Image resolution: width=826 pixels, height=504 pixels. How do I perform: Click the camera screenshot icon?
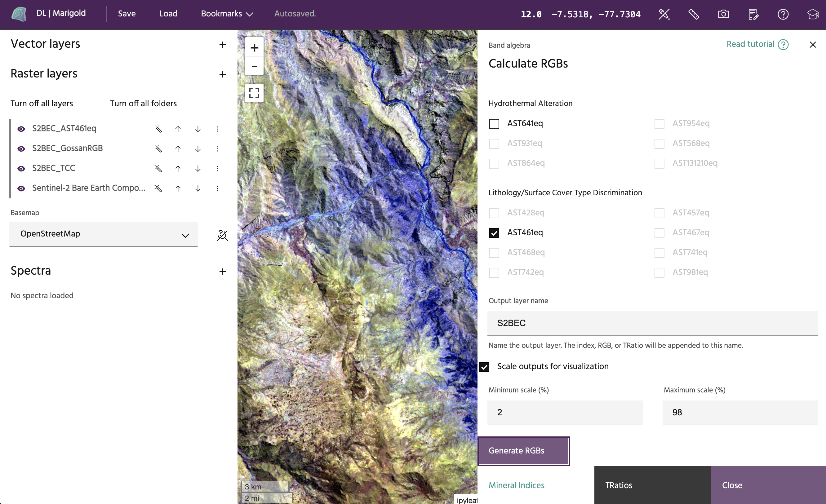click(723, 14)
